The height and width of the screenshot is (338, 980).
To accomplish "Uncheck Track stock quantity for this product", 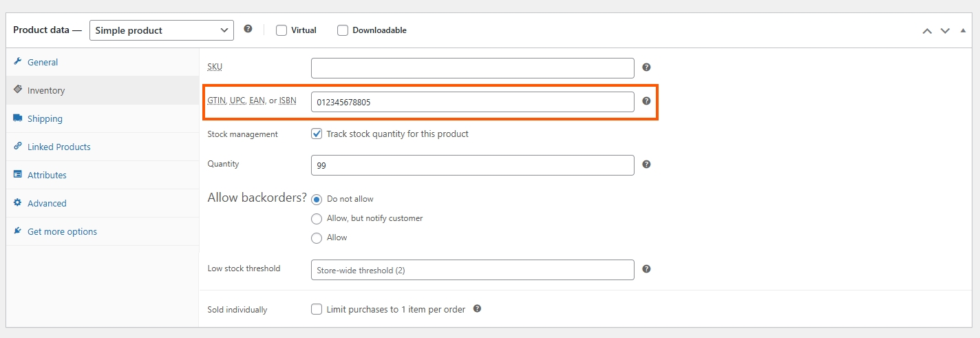I will click(317, 134).
